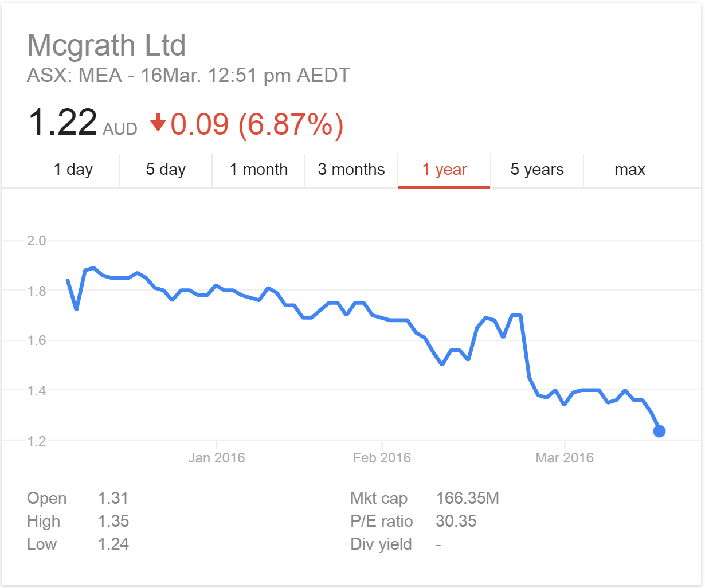This screenshot has width=705, height=588.
Task: Click the 0.09 (6.87%) change text
Action: point(257,124)
